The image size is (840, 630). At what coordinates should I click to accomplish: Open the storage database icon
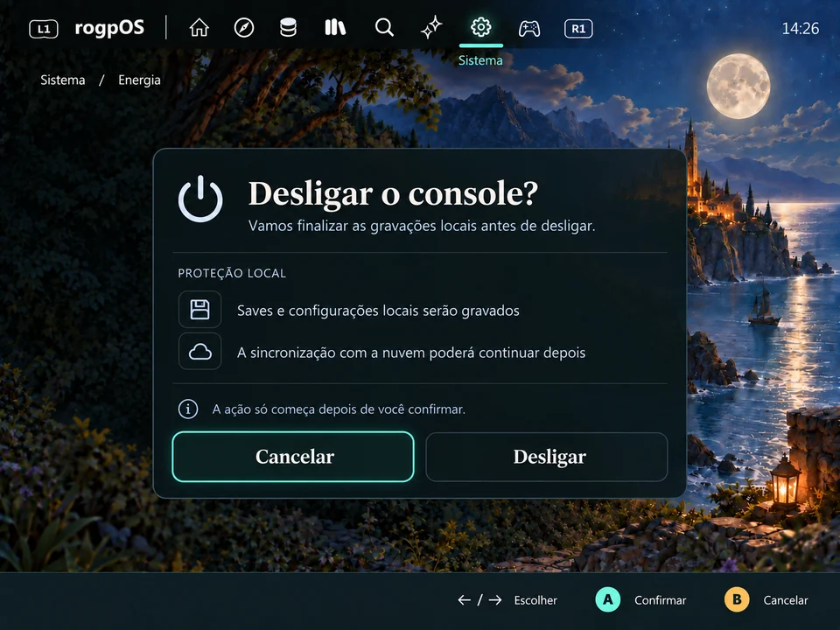click(x=288, y=27)
